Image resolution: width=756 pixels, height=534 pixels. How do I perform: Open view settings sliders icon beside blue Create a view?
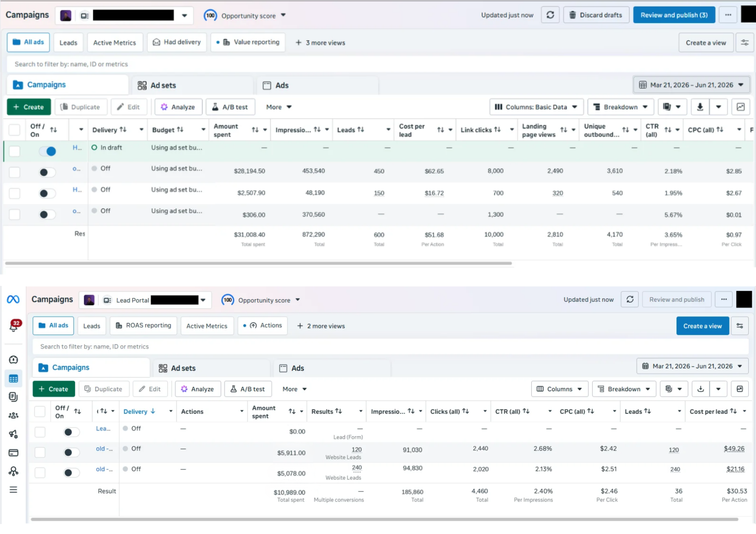(740, 326)
